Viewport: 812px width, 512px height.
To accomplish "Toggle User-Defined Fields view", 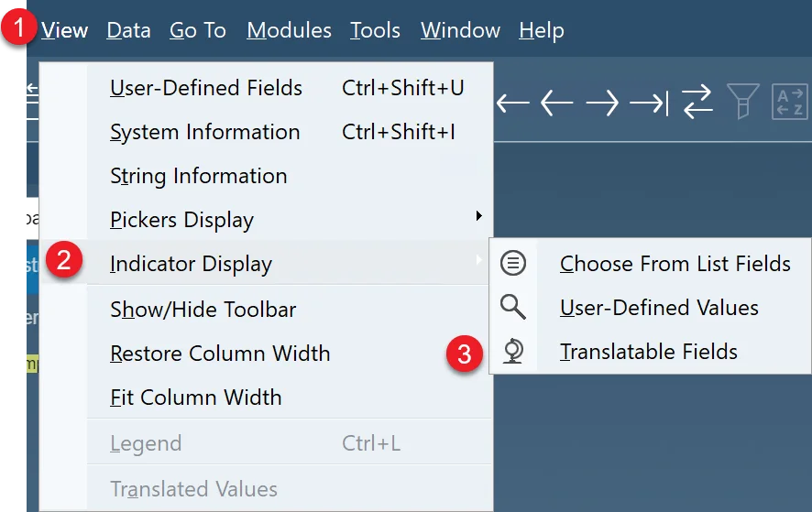I will (205, 88).
